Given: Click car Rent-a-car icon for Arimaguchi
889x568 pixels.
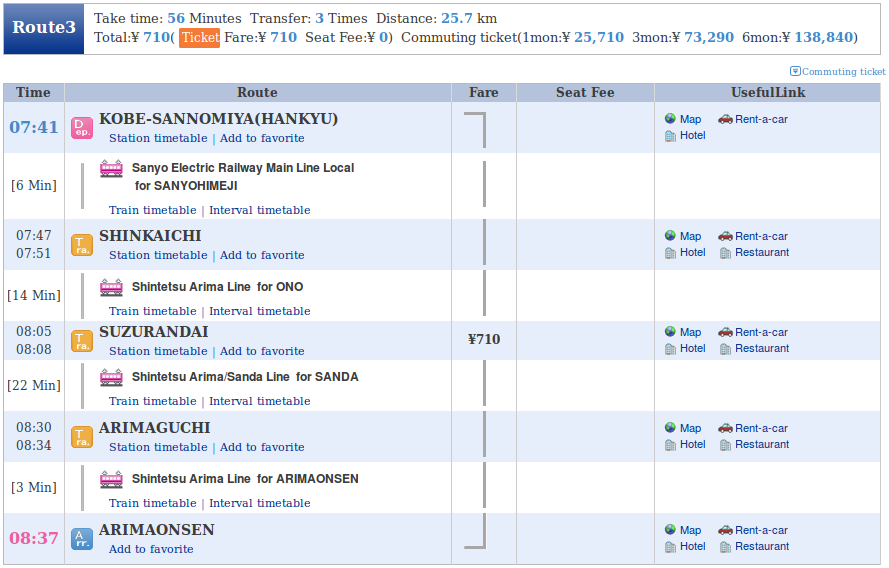Looking at the screenshot, I should pos(725,428).
